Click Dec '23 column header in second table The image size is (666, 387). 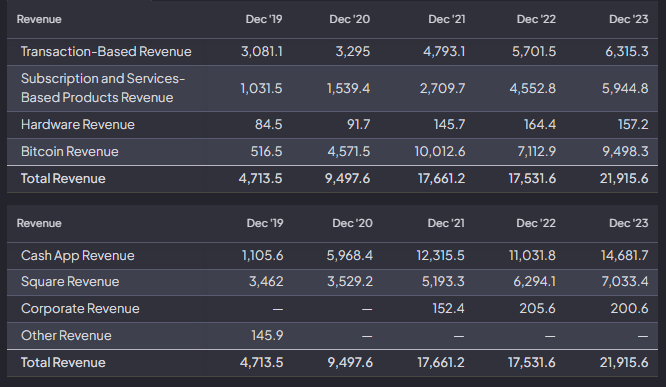(629, 223)
